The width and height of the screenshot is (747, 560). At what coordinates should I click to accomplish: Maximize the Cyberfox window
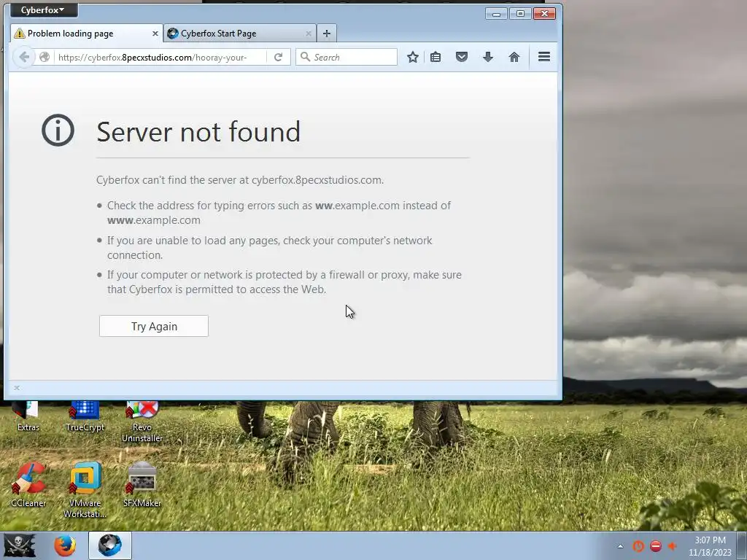(x=520, y=13)
